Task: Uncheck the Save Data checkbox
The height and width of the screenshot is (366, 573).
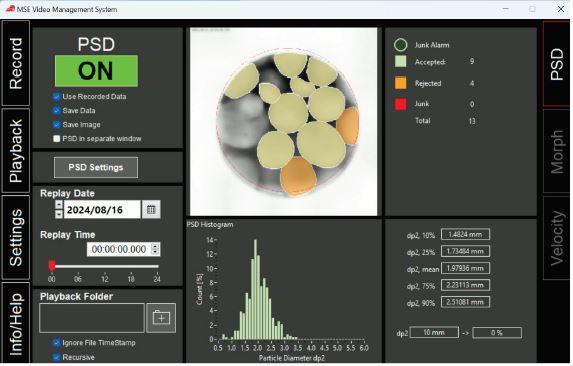Action: coord(56,111)
